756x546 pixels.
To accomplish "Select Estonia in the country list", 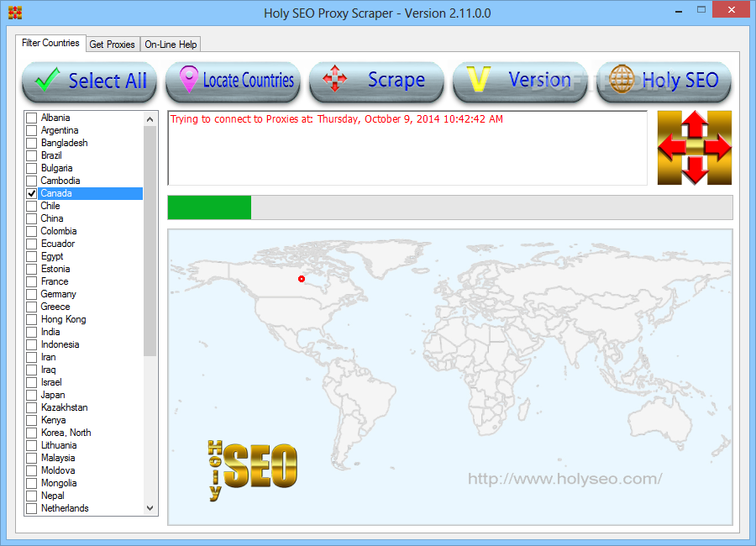I will pos(55,269).
